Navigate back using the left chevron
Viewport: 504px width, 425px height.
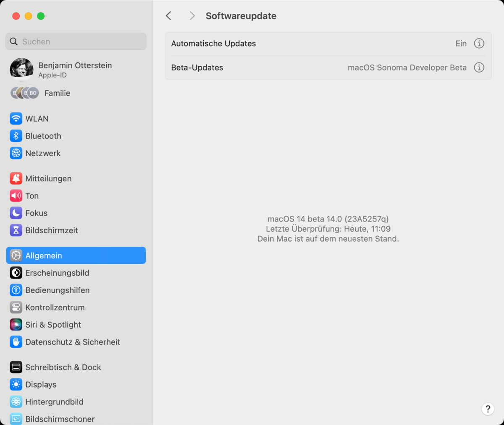tap(168, 16)
